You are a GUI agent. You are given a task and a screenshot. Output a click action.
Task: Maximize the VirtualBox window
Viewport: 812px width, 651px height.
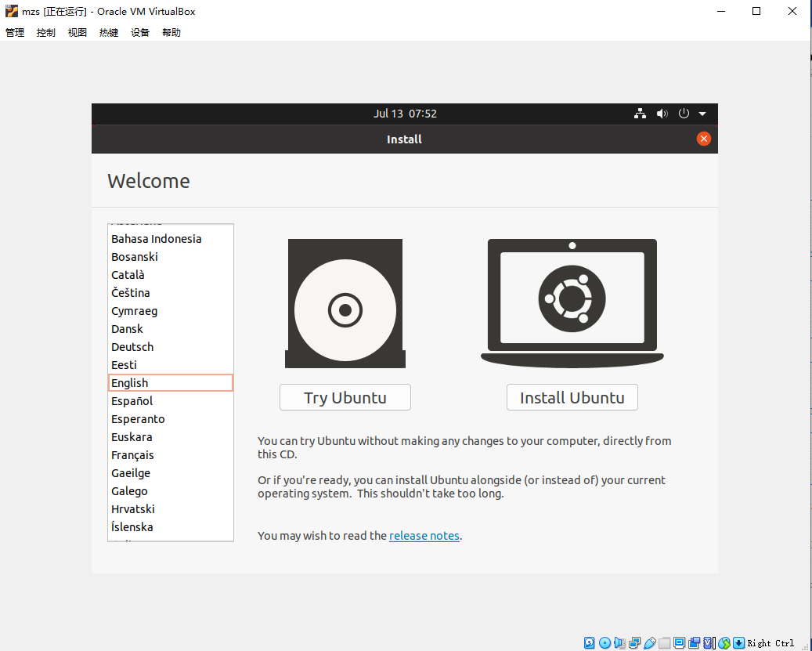click(756, 11)
